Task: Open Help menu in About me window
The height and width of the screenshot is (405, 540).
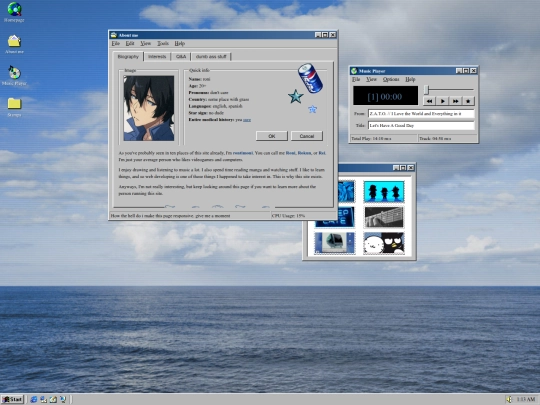Action: click(179, 43)
